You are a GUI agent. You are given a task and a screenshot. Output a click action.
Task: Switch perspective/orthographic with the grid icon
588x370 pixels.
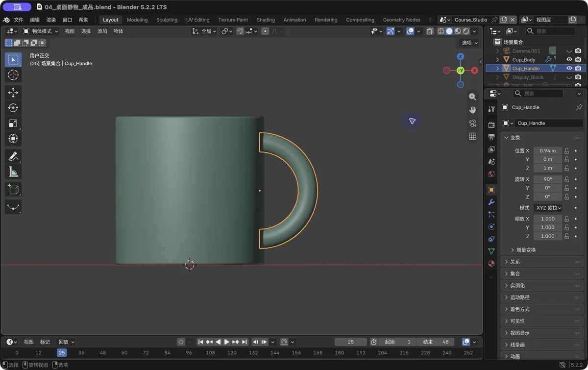[x=472, y=136]
